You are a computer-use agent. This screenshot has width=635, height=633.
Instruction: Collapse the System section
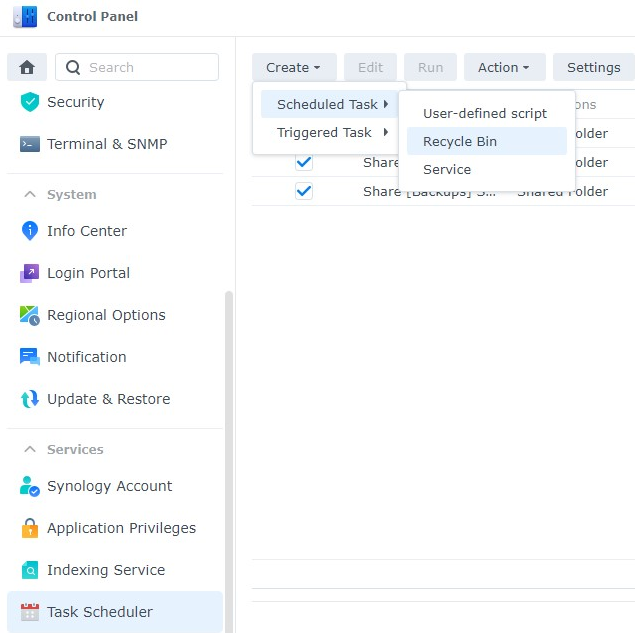30,194
